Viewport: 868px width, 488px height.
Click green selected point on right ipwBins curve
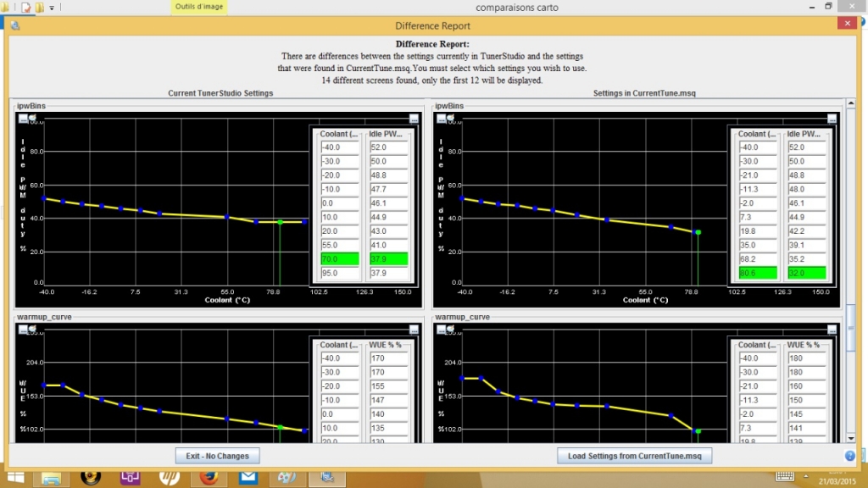(698, 232)
